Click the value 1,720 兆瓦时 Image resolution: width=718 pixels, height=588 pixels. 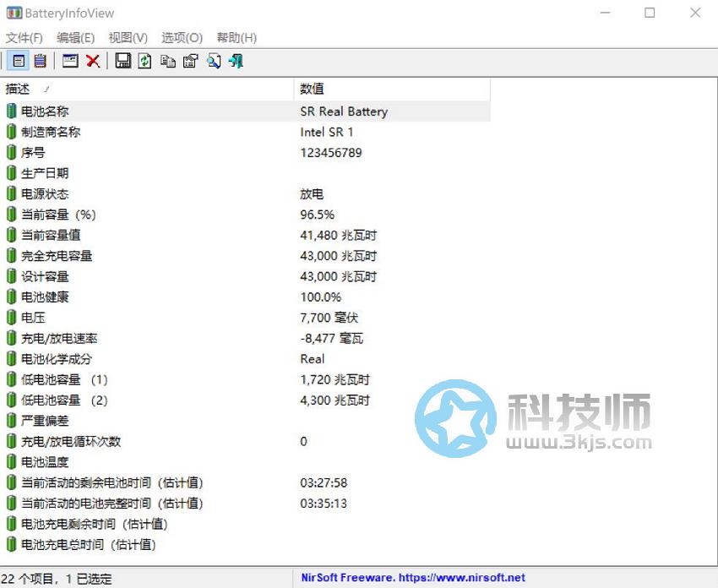335,379
